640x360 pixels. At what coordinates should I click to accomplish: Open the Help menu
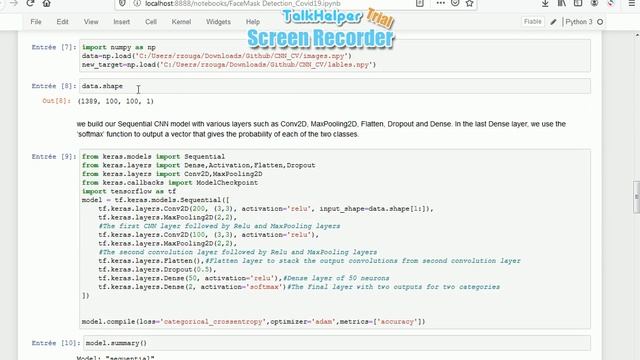253,22
